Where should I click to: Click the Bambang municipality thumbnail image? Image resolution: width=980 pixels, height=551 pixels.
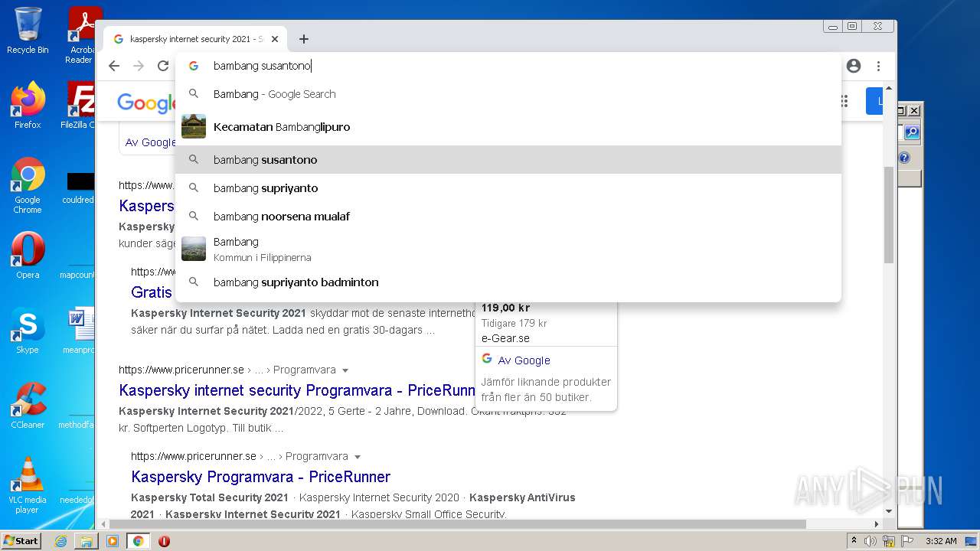coord(194,249)
